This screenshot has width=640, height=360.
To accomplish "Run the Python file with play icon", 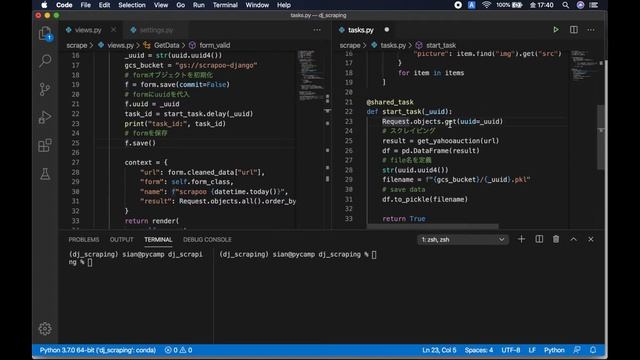I will coord(556,30).
